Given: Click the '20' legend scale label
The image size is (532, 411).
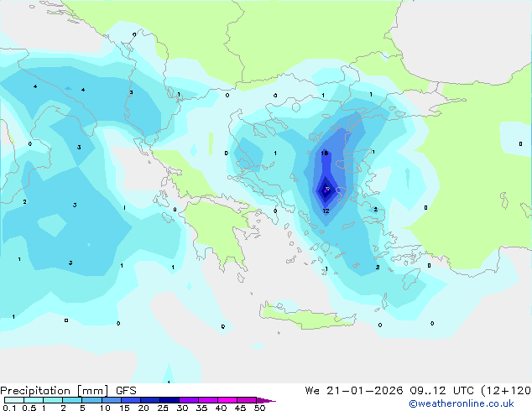Looking at the screenshot, I should tap(143, 408).
